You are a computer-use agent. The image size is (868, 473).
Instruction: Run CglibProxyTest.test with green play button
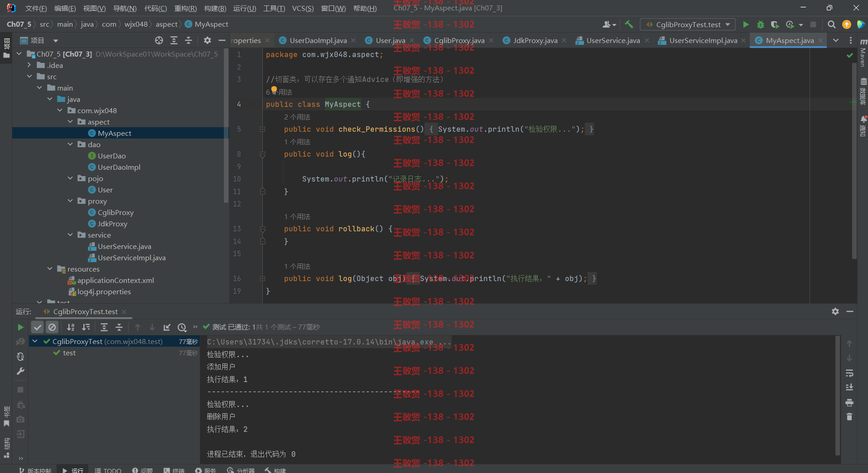746,24
